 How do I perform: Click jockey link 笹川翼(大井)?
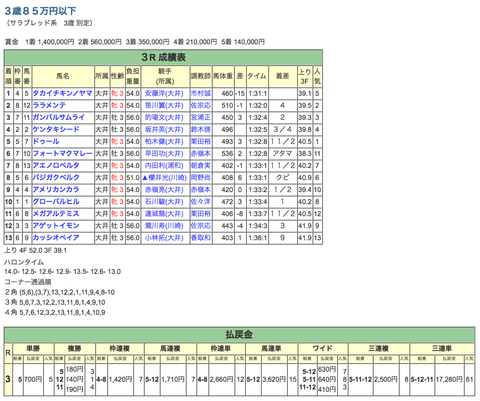164,106
